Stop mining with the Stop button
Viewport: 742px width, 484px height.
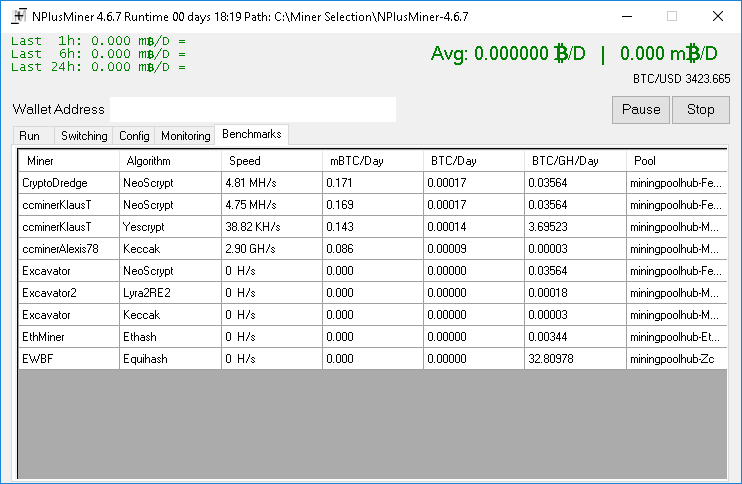tap(700, 110)
